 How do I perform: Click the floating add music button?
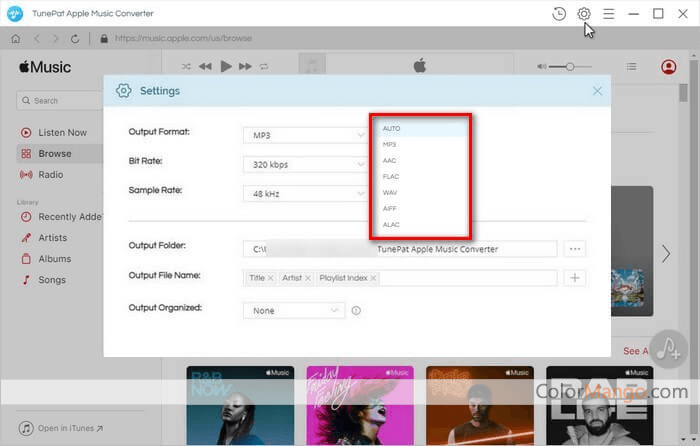click(668, 350)
